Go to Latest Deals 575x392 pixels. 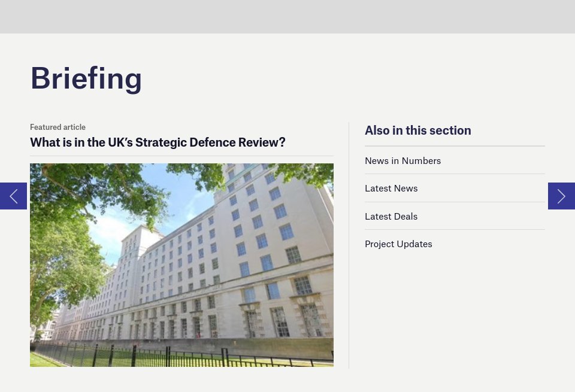pos(391,216)
